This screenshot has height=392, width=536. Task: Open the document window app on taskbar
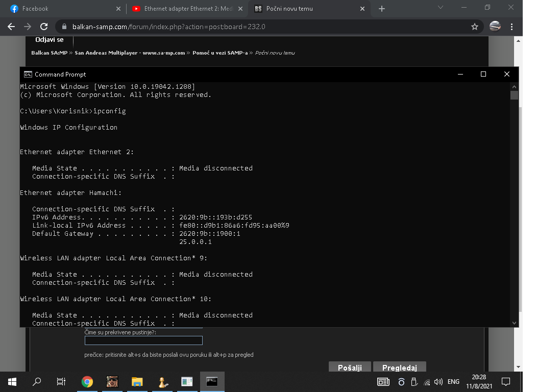coord(187,382)
